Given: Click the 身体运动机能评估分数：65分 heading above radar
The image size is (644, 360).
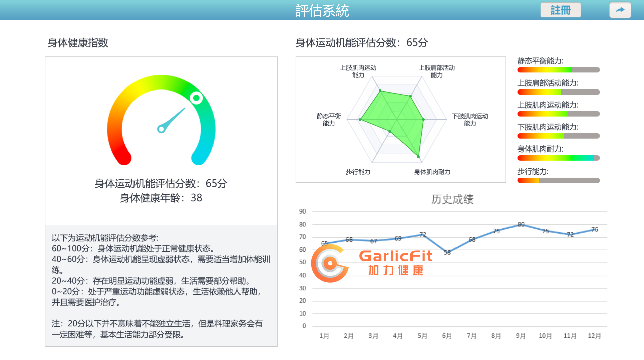Looking at the screenshot, I should (362, 43).
